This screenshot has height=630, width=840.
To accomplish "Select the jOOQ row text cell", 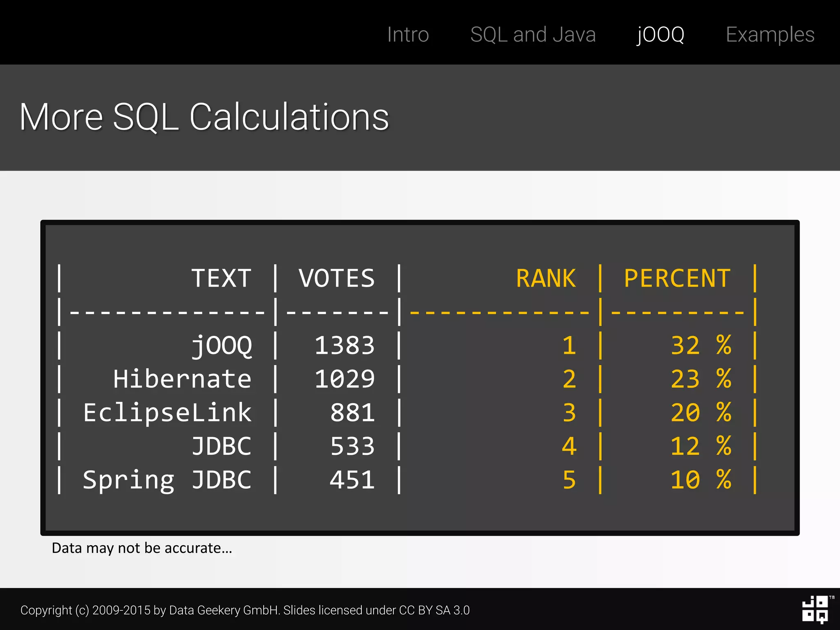I will (222, 345).
